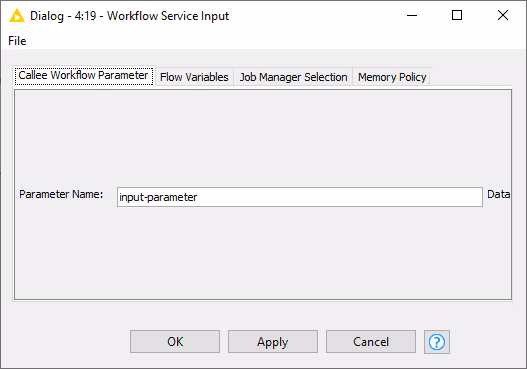527x369 pixels.
Task: Apply the dialog settings
Action: [x=273, y=341]
